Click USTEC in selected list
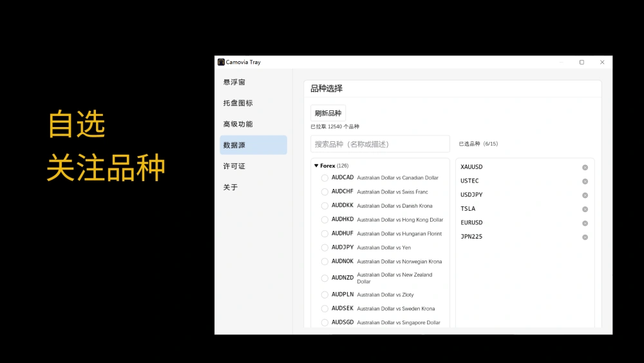 [469, 181]
